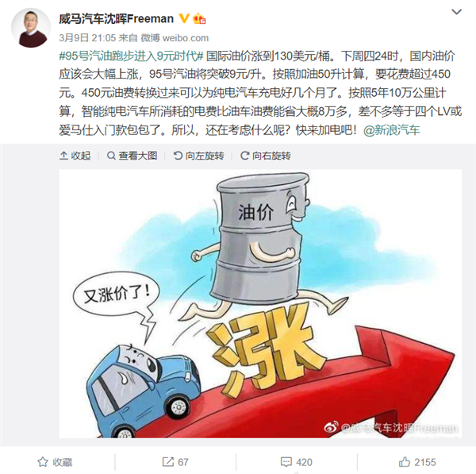The image size is (476, 474).
Task: Open 威马汽车沈晖Freeman profile name link
Action: (116, 19)
